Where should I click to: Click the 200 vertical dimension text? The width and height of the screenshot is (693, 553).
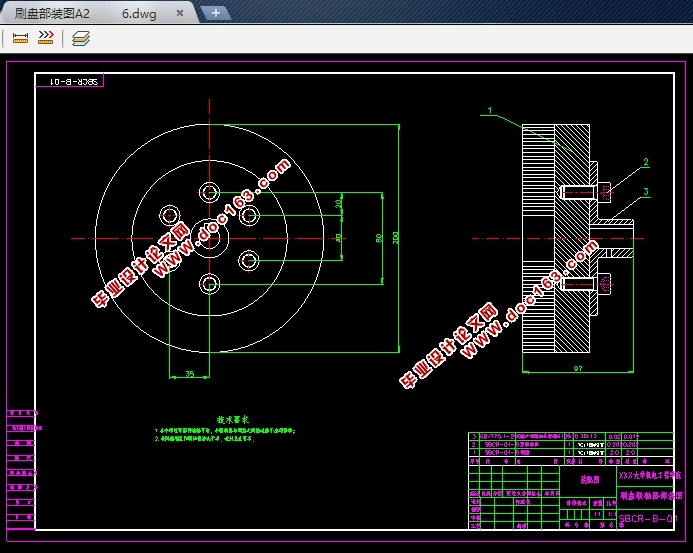coord(395,238)
